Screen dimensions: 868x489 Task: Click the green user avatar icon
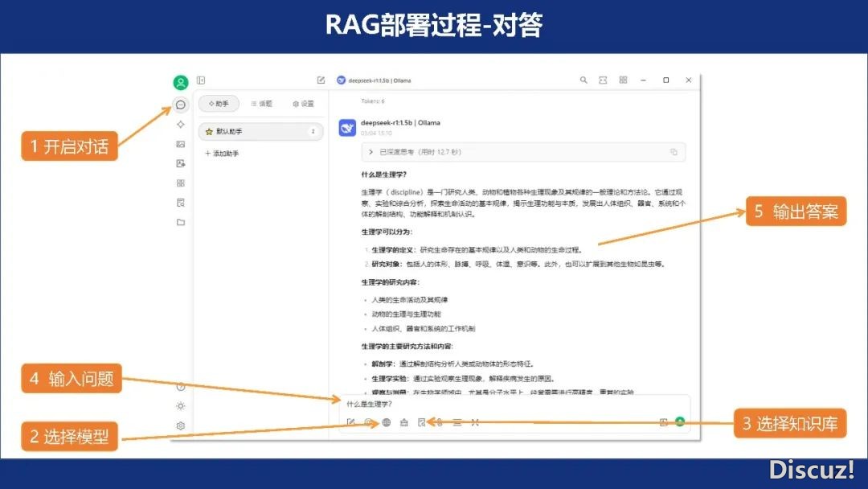[181, 83]
